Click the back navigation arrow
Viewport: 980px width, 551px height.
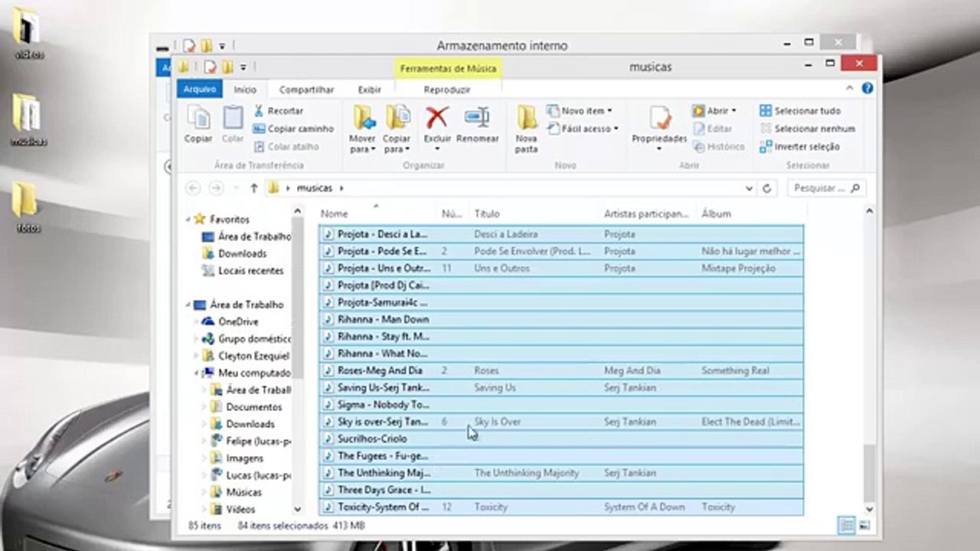(194, 187)
